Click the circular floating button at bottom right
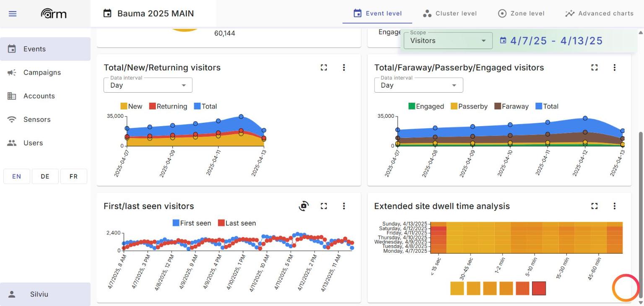Screen dimensions: 644x306 (626, 288)
